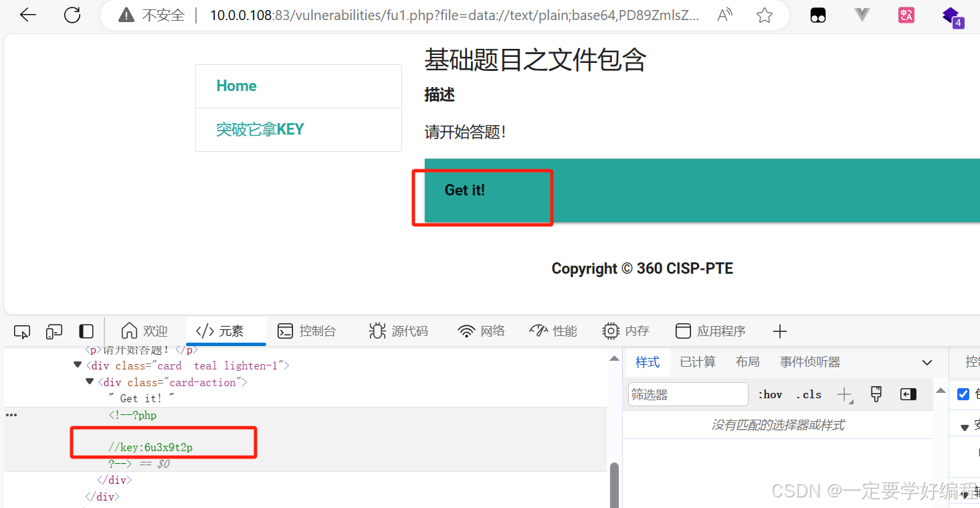Open the 突破它拿KEY link

click(260, 129)
